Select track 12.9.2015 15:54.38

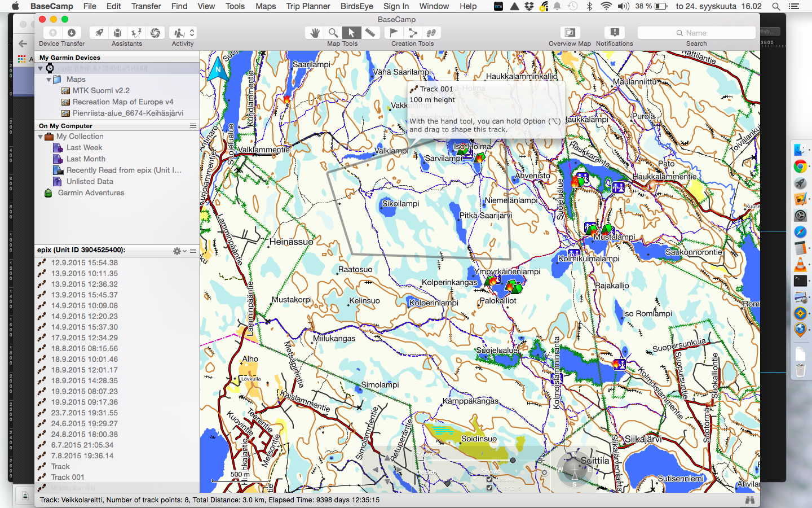tap(85, 262)
